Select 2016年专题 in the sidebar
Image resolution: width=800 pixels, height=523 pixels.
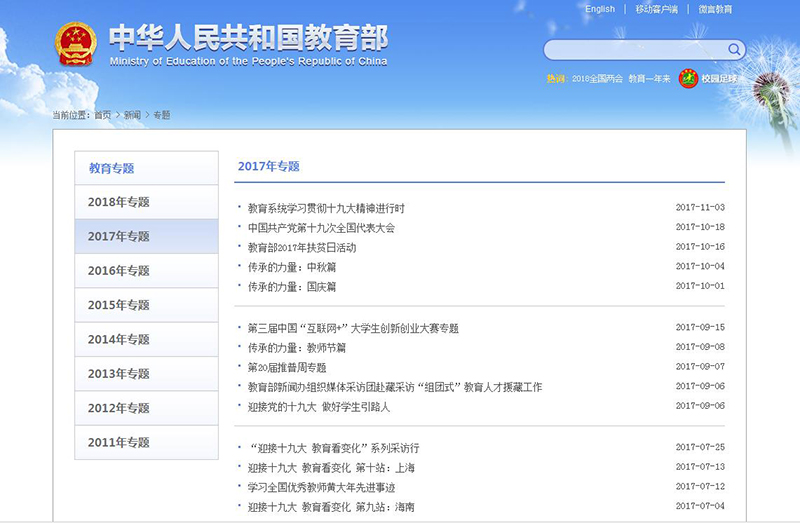119,271
